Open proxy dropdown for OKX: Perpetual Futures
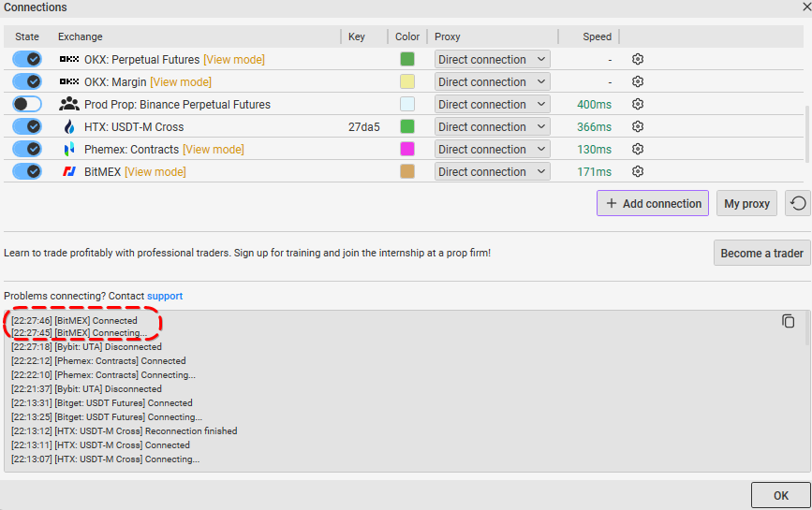The height and width of the screenshot is (510, 812). coord(492,59)
